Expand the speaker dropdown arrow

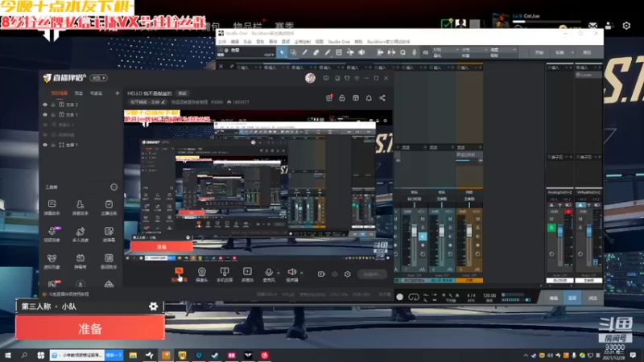click(x=301, y=273)
